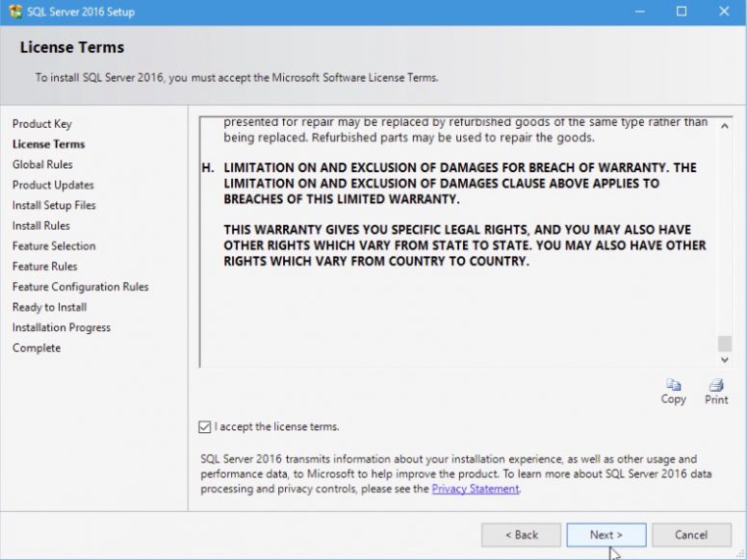Select the Product Updates step

(53, 185)
